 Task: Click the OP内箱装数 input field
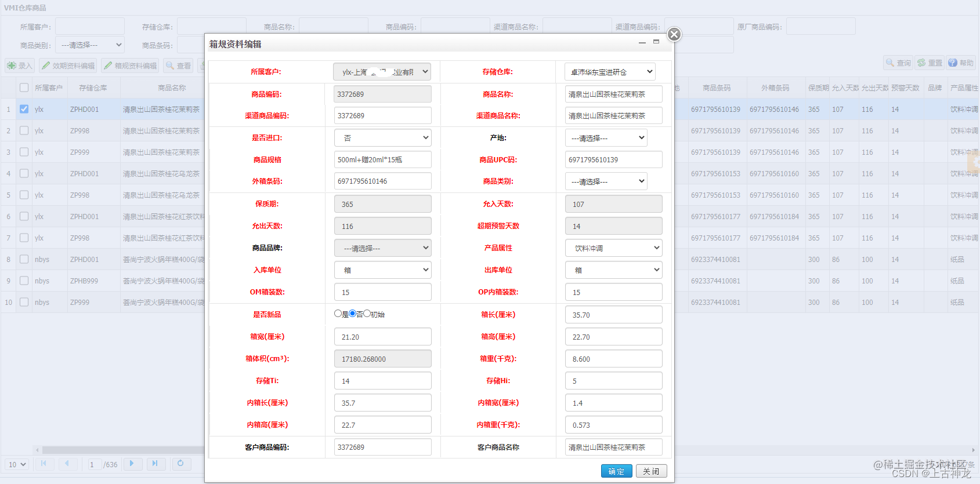click(x=614, y=292)
